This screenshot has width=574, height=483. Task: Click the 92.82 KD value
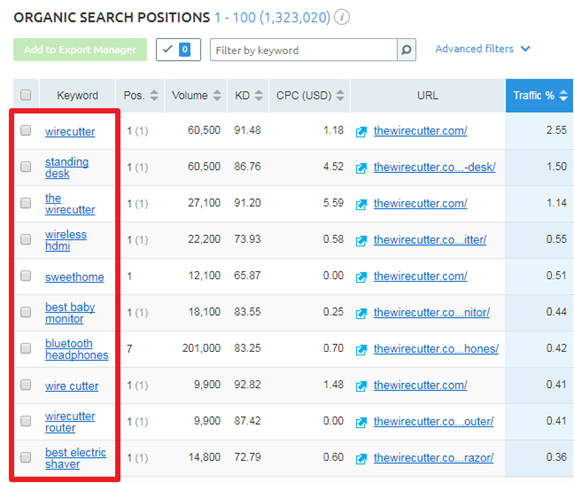247,384
